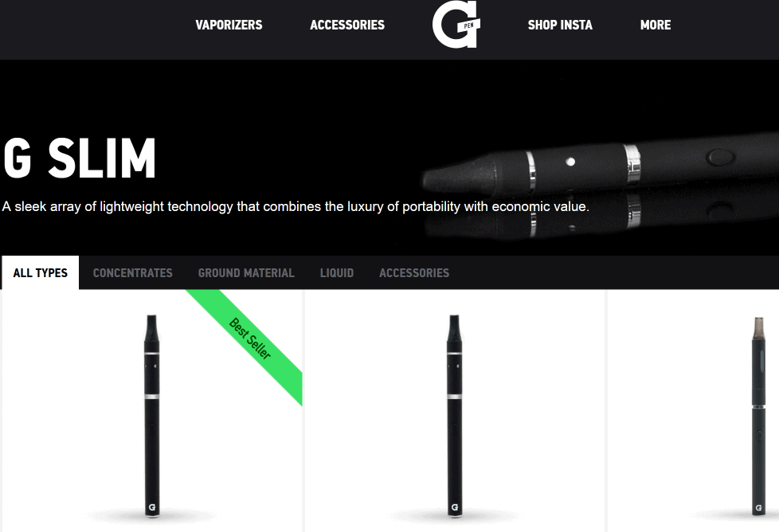Click the G Slim heading

tap(80, 158)
